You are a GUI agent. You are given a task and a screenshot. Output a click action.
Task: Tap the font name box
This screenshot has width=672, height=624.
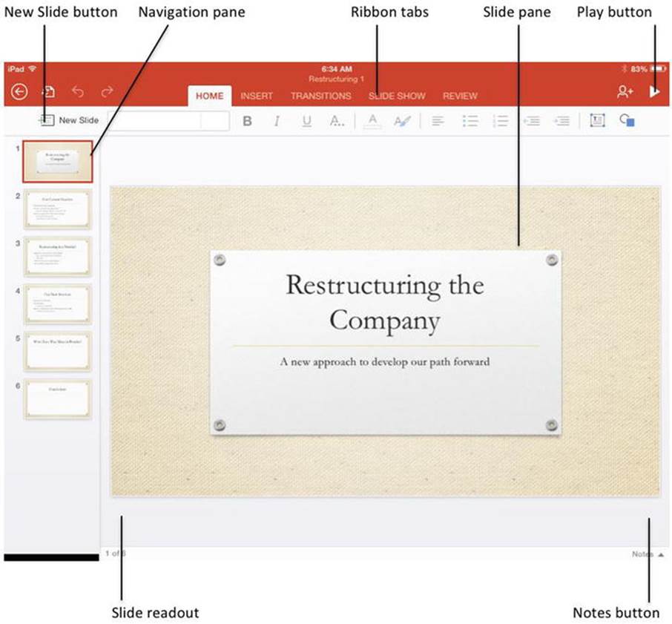tap(154, 121)
